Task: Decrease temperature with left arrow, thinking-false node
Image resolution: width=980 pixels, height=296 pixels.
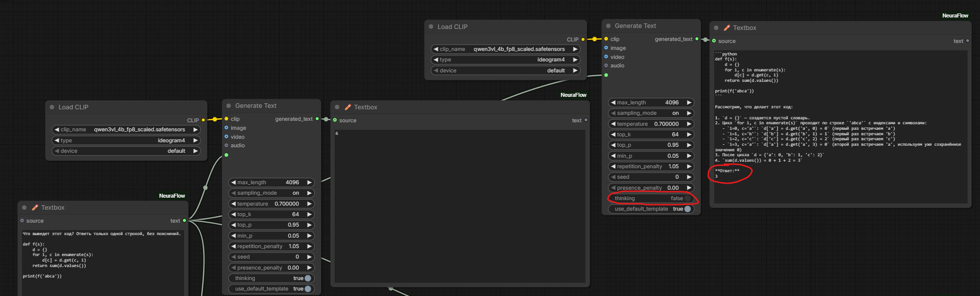Action: pyautogui.click(x=613, y=124)
